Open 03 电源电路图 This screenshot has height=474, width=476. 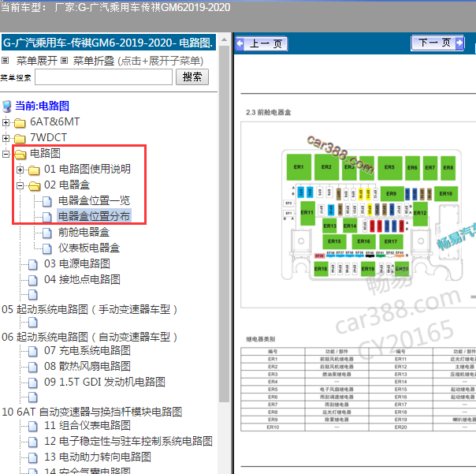pyautogui.click(x=77, y=263)
